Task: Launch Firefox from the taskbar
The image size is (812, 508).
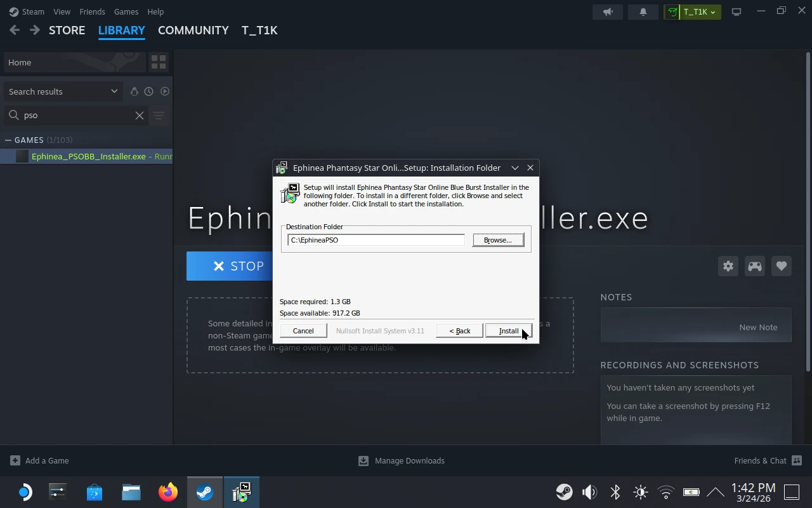Action: pos(167,491)
